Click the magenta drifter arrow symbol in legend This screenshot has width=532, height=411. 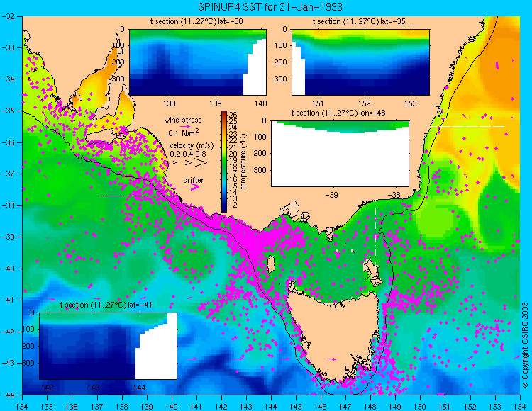pos(195,186)
